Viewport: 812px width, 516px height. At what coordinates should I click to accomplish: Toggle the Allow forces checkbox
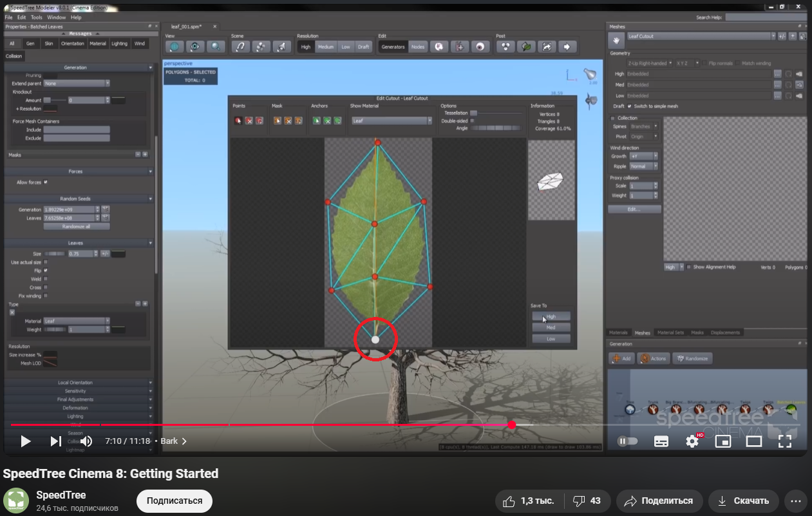[46, 182]
